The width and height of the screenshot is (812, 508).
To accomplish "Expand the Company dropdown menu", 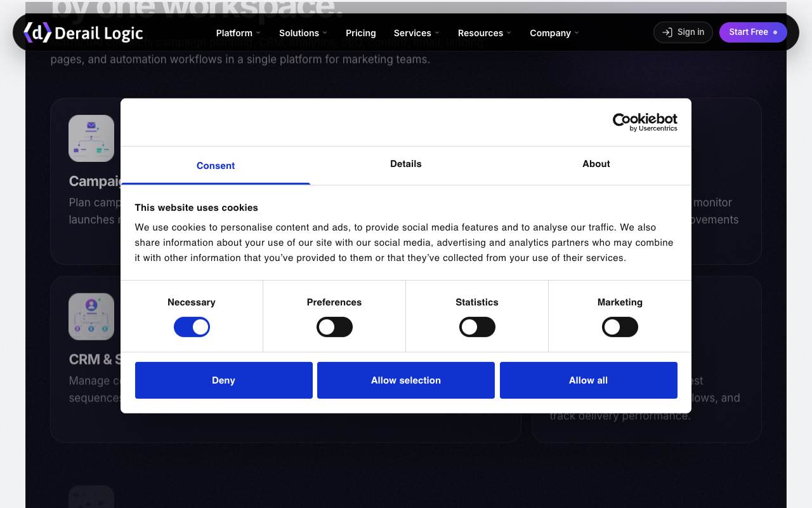I will pyautogui.click(x=554, y=33).
